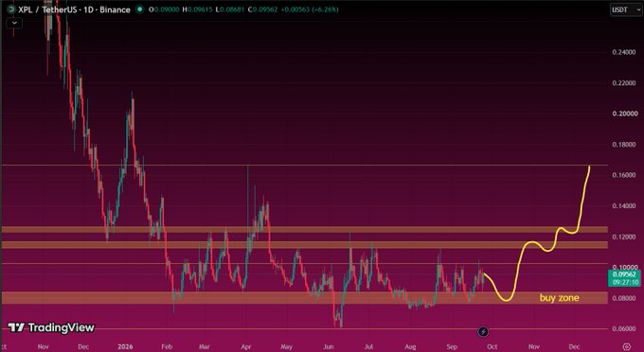Click the Jun label on time axis

pos(329,346)
